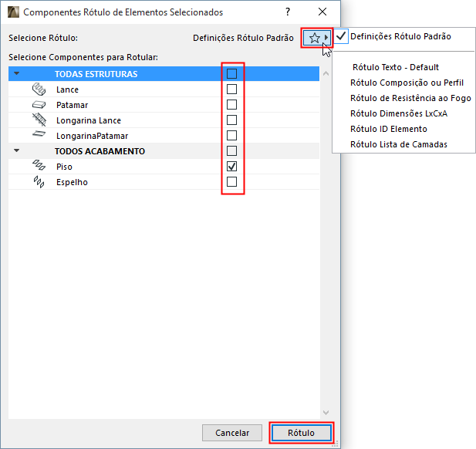Choose Rótulo de Resistência ao Fogo

point(410,98)
